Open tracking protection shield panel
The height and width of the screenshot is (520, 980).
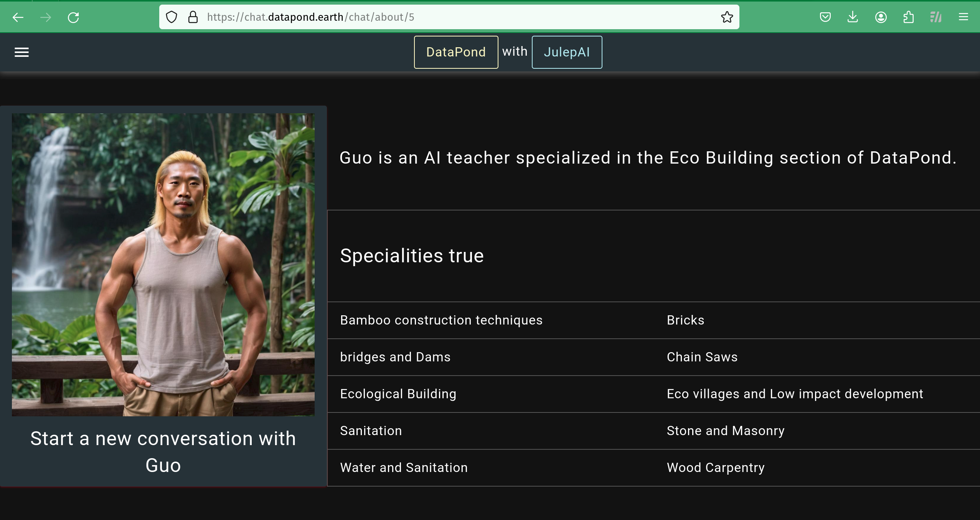coord(172,17)
